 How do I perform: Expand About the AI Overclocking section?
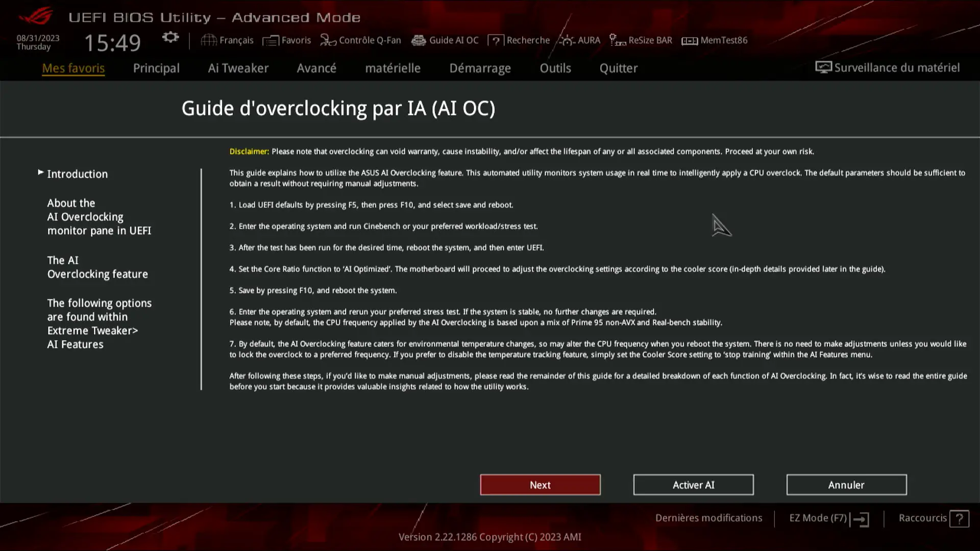pos(99,217)
